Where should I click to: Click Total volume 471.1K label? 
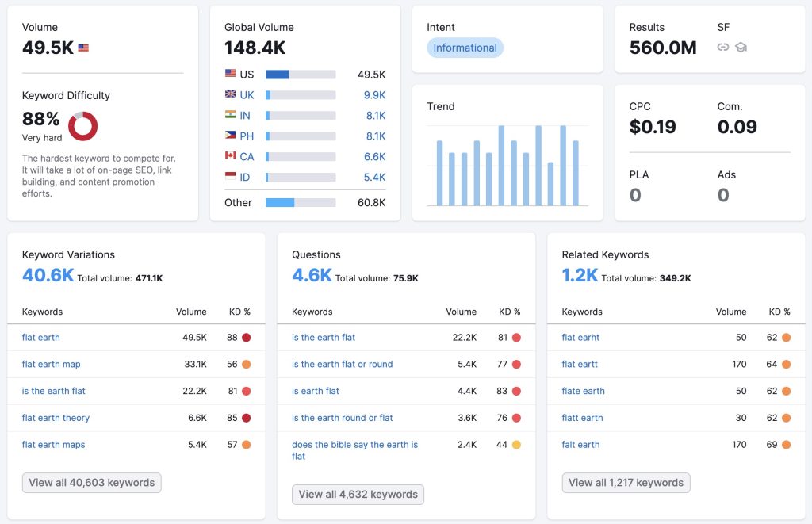pos(120,278)
